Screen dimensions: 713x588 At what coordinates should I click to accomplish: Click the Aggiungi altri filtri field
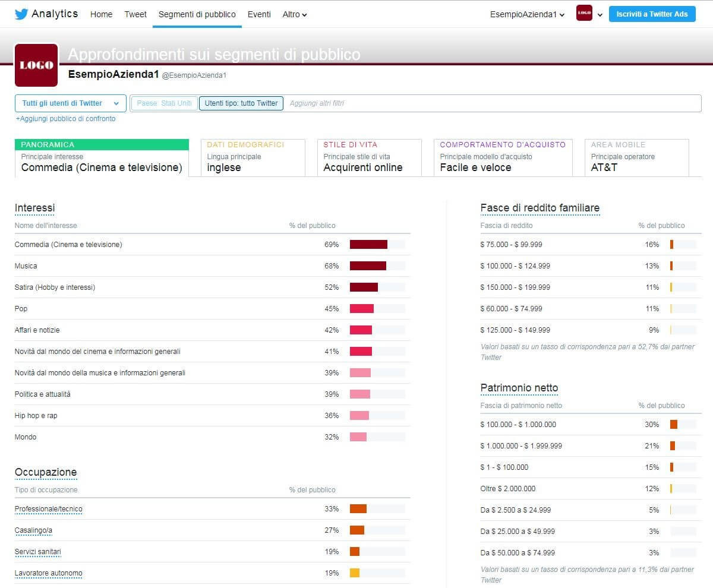pos(493,103)
